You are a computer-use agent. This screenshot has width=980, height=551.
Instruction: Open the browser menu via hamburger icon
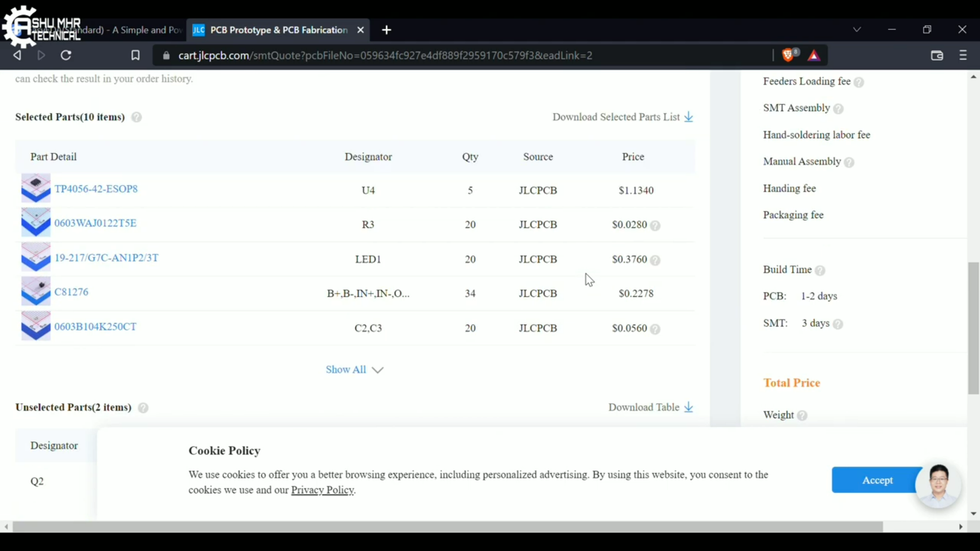pyautogui.click(x=963, y=55)
